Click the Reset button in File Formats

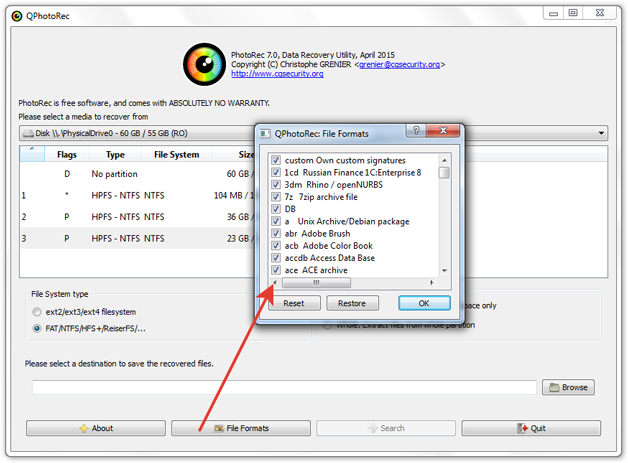tap(294, 303)
